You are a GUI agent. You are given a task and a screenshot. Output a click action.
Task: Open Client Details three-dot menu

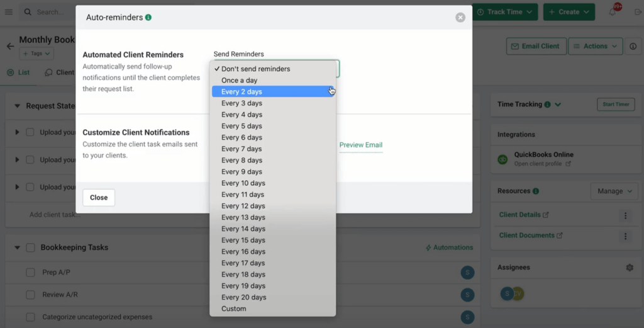tap(625, 215)
